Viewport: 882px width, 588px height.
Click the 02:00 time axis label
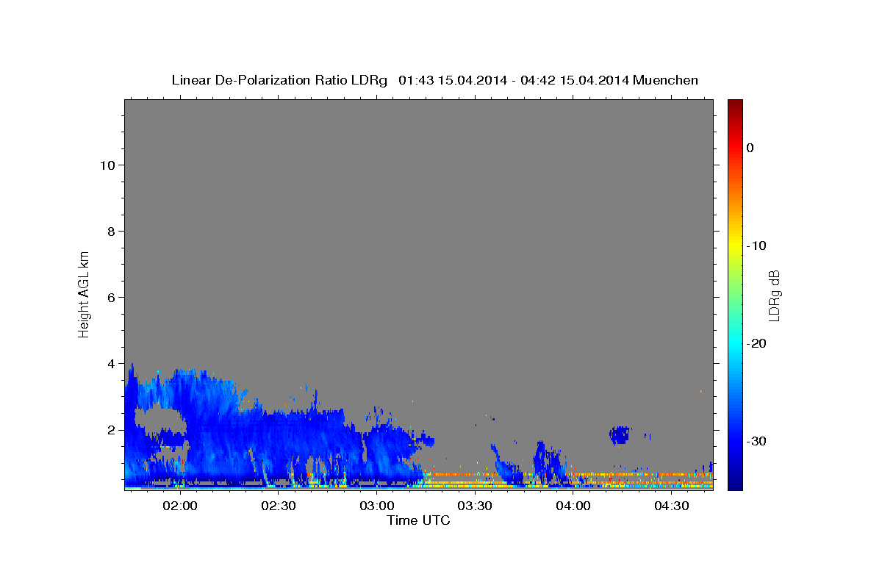coord(179,506)
